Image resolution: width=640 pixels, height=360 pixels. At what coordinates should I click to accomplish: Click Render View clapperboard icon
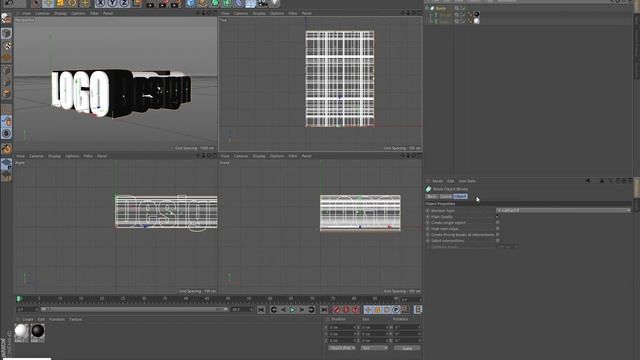(x=150, y=3)
